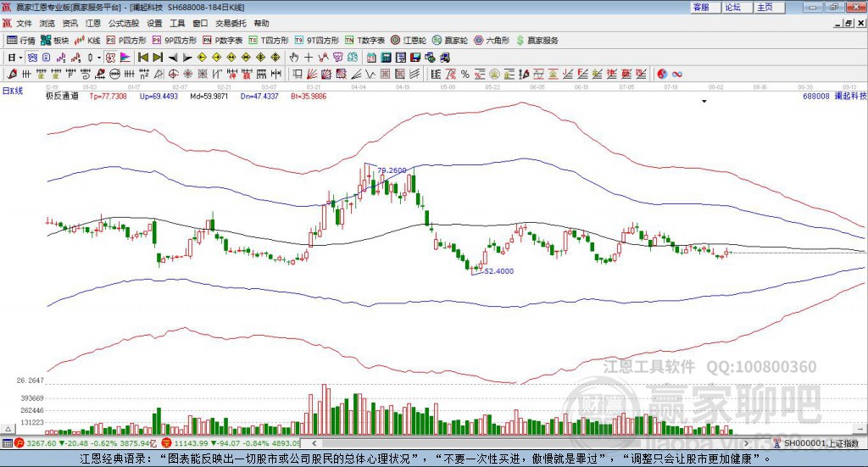Click the Up=69.4493 indicator value
This screenshot has height=467, width=868.
click(159, 97)
